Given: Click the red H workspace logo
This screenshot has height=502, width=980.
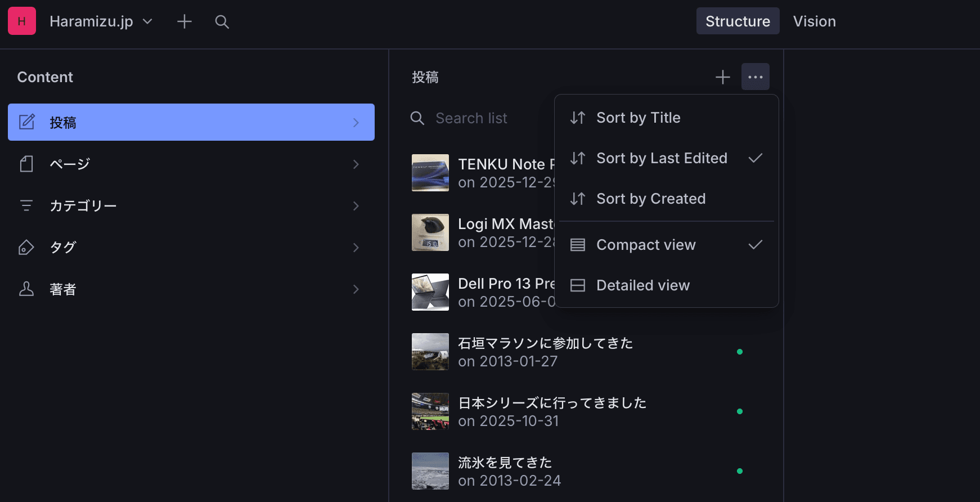Looking at the screenshot, I should coord(22,21).
